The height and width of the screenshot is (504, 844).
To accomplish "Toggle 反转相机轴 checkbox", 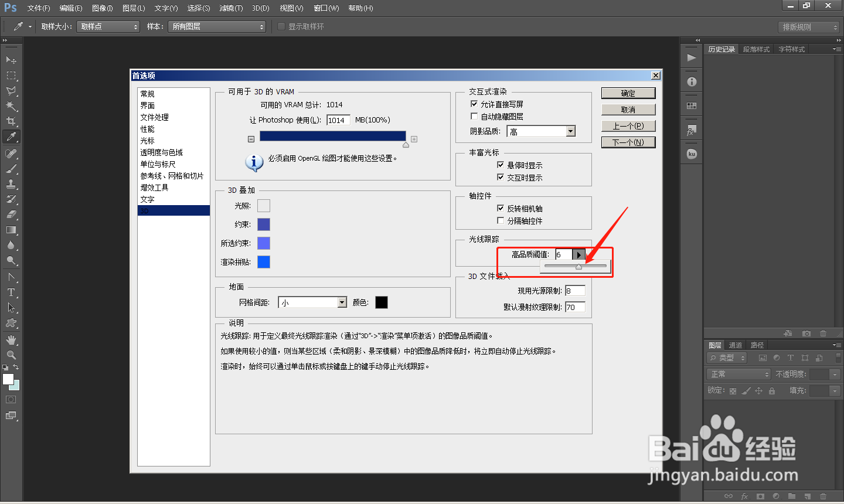I will point(501,208).
